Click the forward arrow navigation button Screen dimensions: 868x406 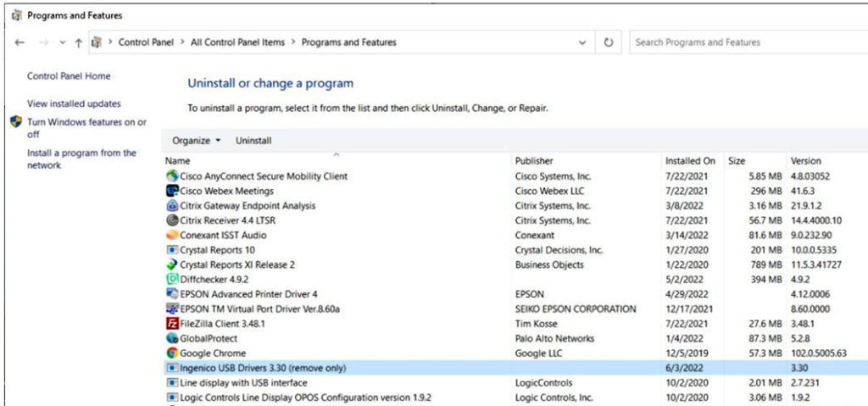(44, 42)
